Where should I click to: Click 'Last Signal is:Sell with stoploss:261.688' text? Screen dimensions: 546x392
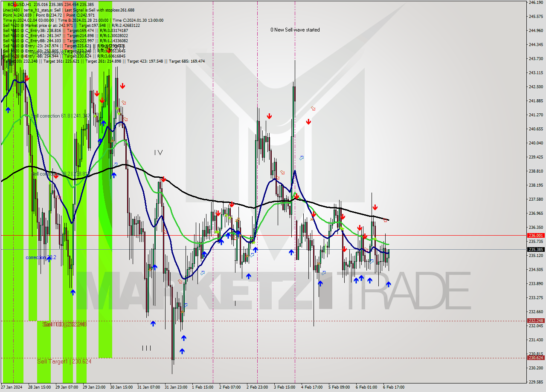pos(99,10)
